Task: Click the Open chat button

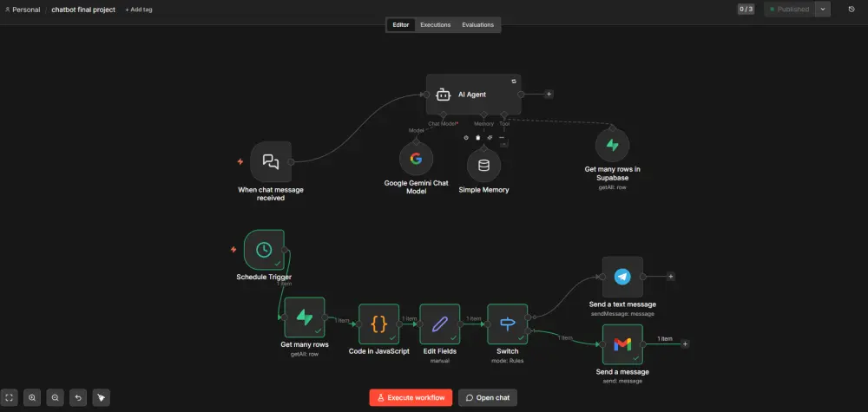Action: point(488,397)
